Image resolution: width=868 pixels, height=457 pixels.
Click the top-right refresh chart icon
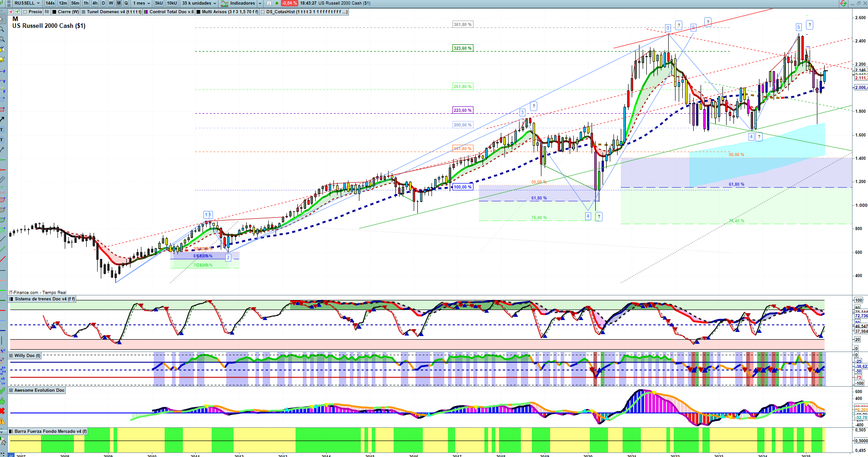[x=844, y=3]
